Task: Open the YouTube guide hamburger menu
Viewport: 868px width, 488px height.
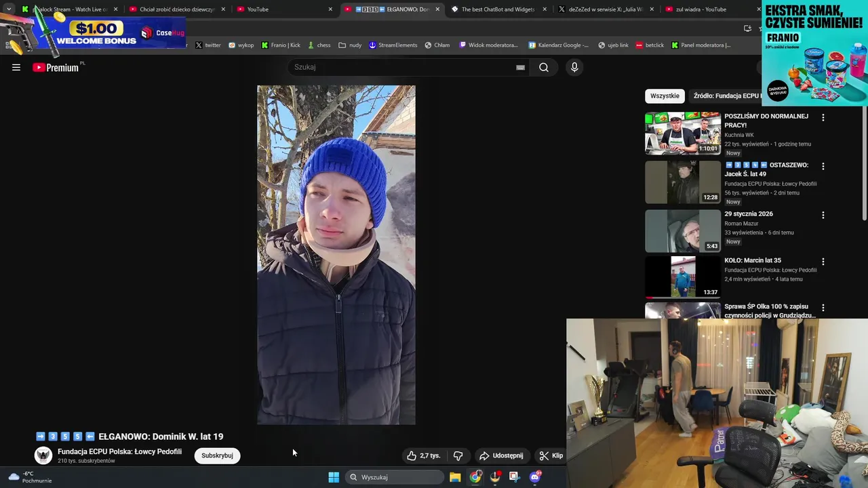Action: [16, 67]
